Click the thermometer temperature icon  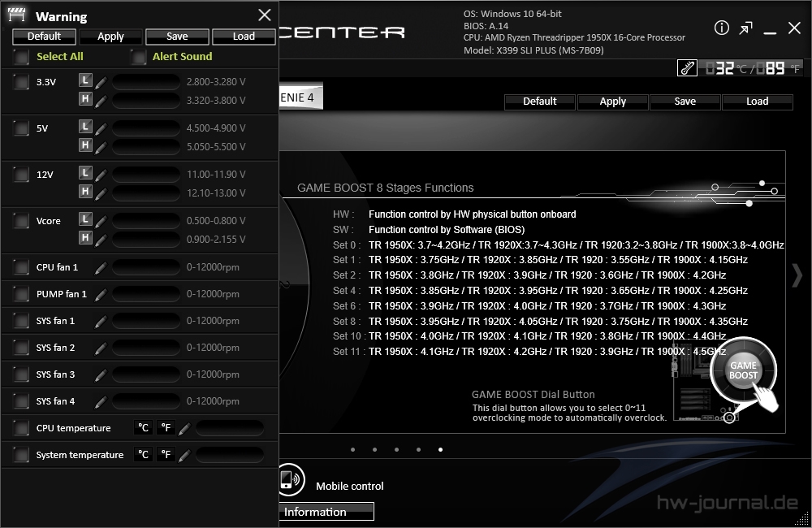pyautogui.click(x=687, y=68)
